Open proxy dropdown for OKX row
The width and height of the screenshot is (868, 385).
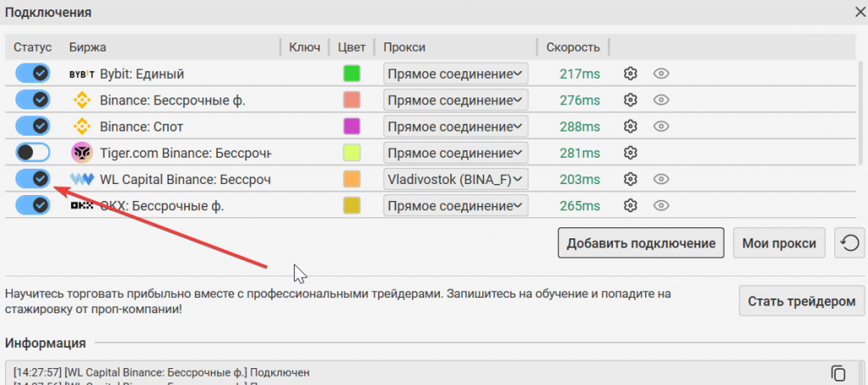click(455, 205)
